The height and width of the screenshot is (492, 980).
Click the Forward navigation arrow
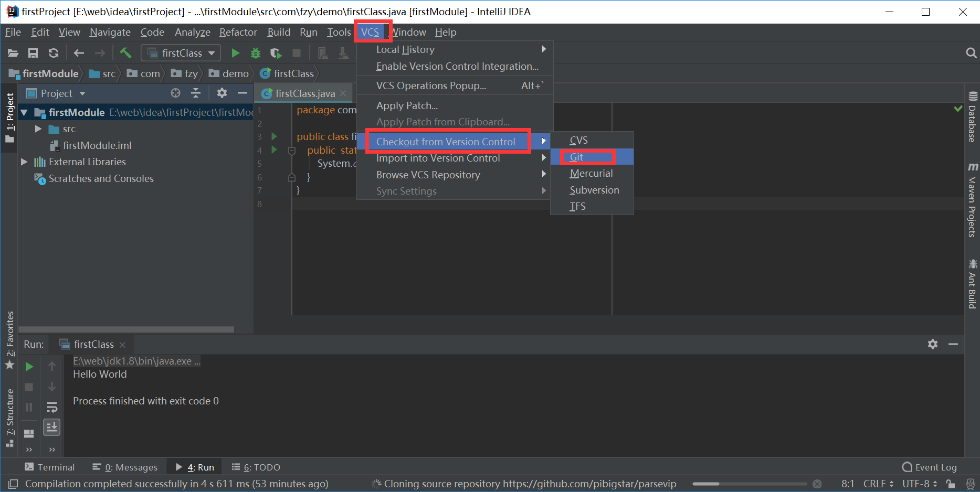[99, 53]
